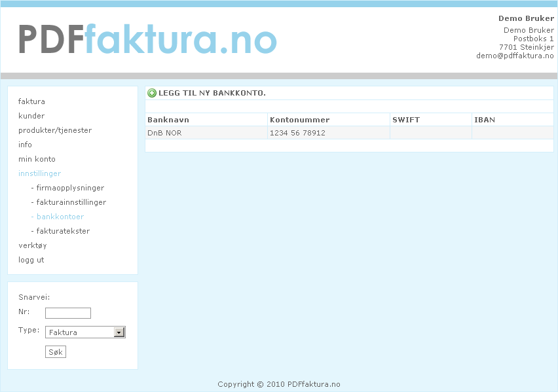The image size is (558, 392).
Task: Click the PDFfaktura.no logo
Action: pyautogui.click(x=147, y=39)
